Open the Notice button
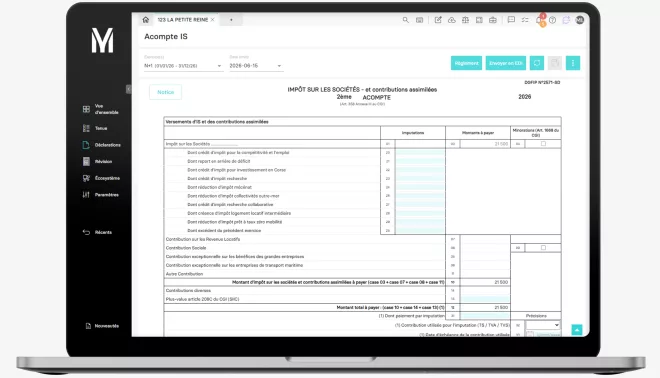The height and width of the screenshot is (378, 660). pos(165,92)
